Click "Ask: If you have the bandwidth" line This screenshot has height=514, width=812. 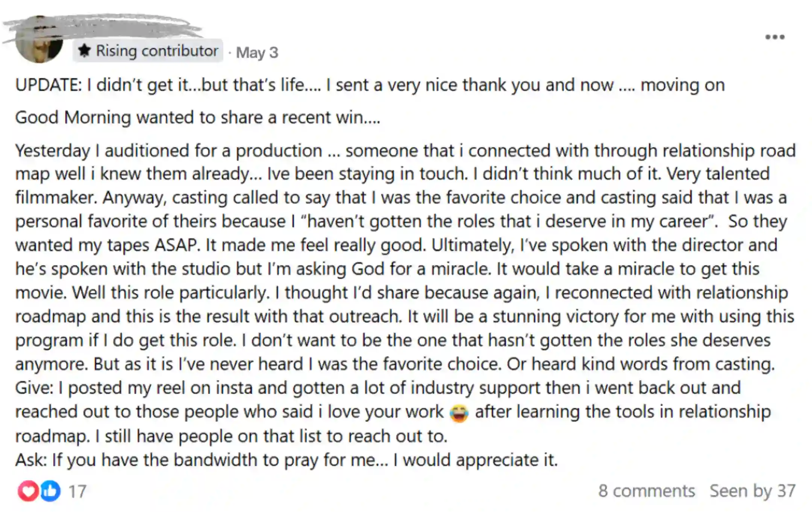point(286,460)
